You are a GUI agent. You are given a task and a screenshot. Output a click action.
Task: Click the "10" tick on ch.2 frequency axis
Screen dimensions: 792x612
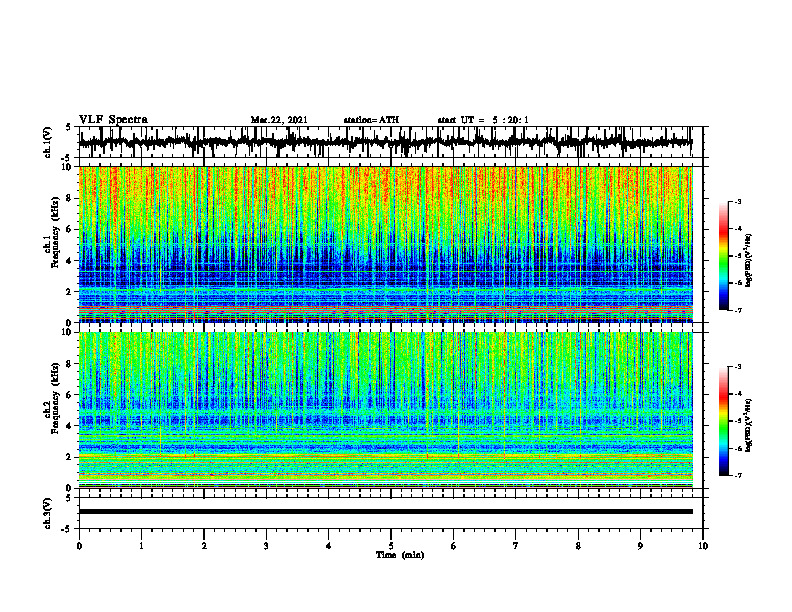coord(68,332)
